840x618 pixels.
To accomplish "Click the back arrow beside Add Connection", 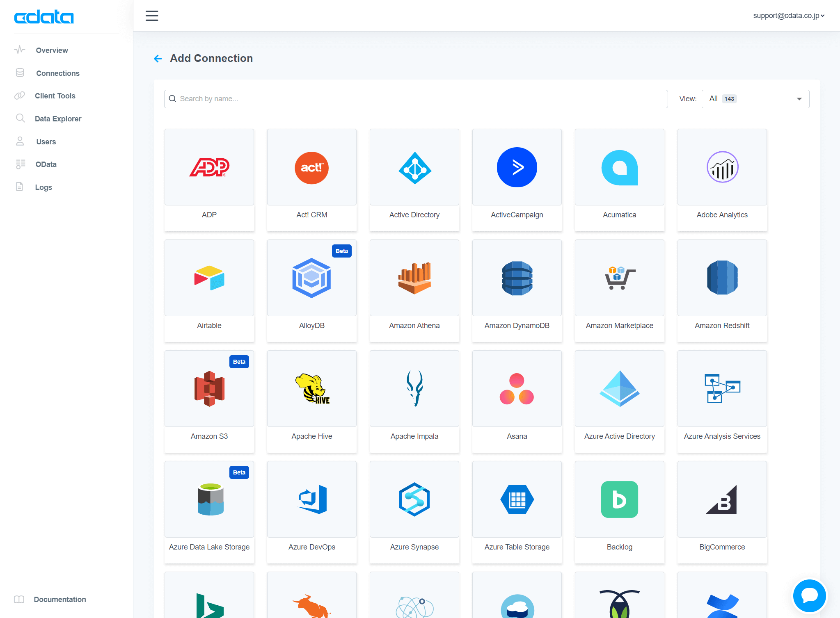I will click(x=158, y=59).
